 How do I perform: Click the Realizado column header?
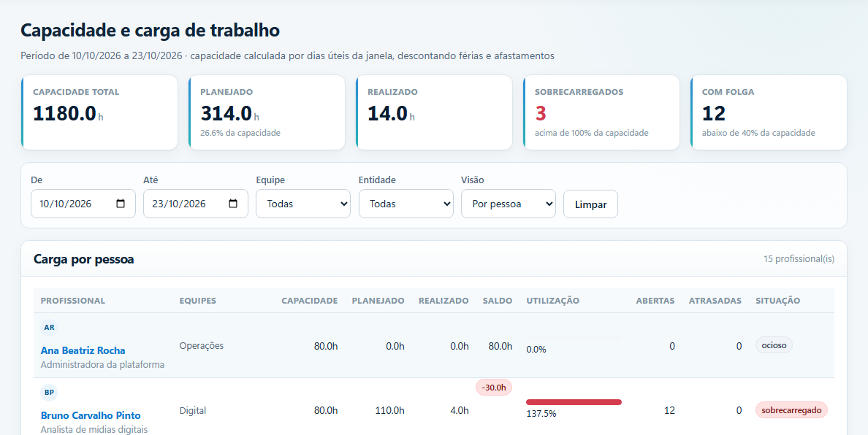tap(443, 301)
